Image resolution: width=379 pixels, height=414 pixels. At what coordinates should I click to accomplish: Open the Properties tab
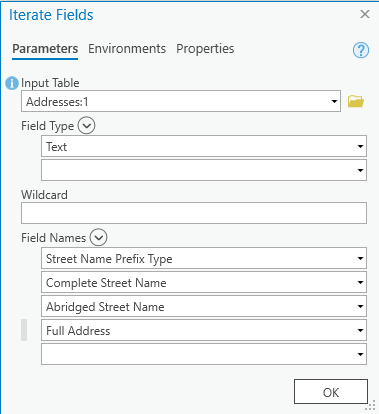205,49
